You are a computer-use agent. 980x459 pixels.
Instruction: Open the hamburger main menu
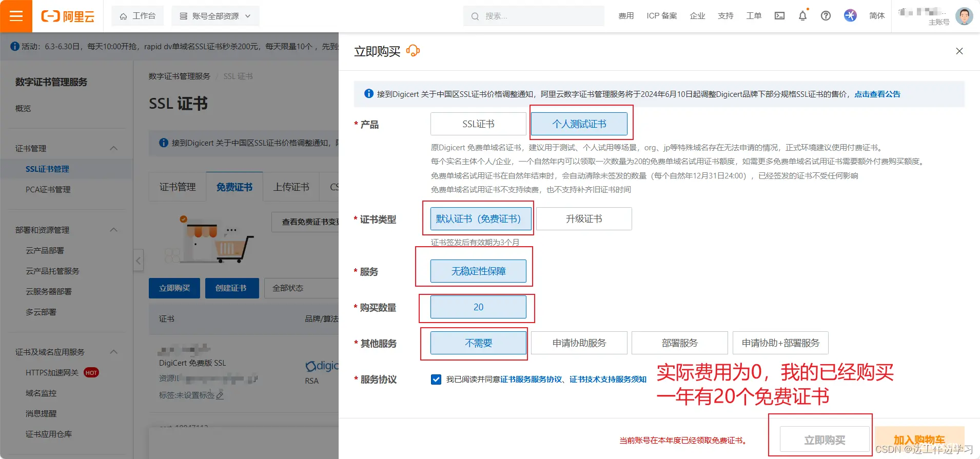click(x=16, y=16)
